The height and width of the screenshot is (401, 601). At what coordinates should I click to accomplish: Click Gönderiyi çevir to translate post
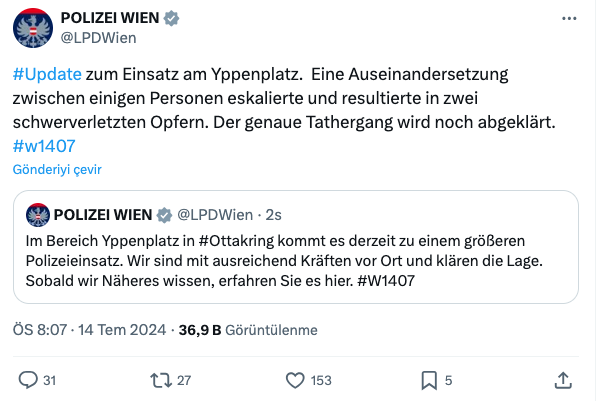(x=57, y=169)
